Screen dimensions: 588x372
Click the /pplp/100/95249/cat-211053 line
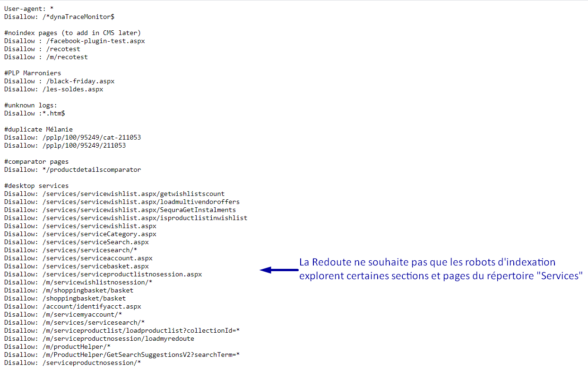[72, 137]
